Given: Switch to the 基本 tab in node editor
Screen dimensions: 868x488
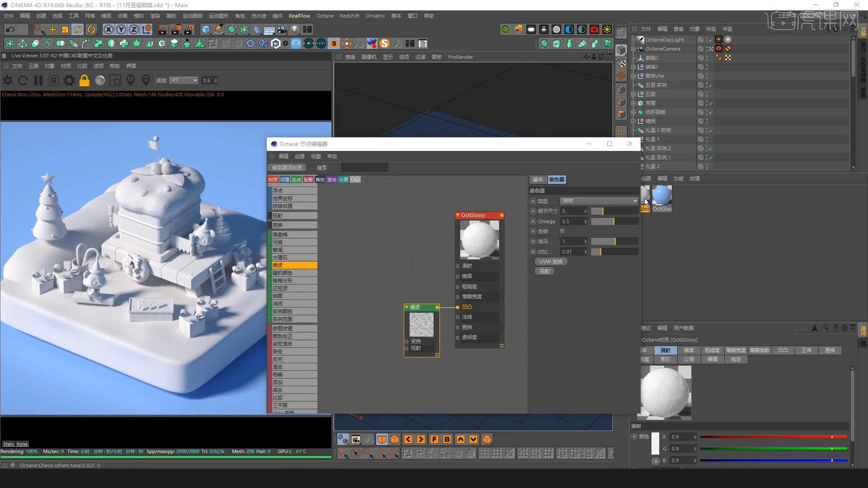Looking at the screenshot, I should (x=538, y=179).
